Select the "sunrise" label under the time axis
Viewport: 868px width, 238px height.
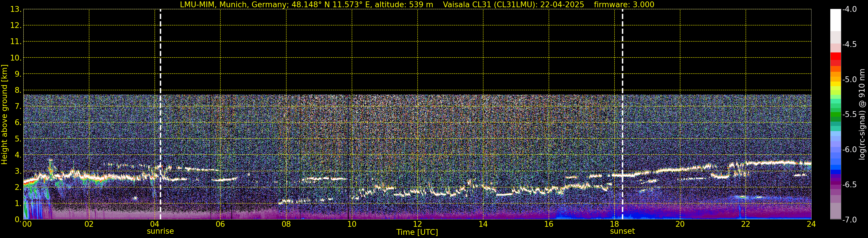tap(160, 231)
